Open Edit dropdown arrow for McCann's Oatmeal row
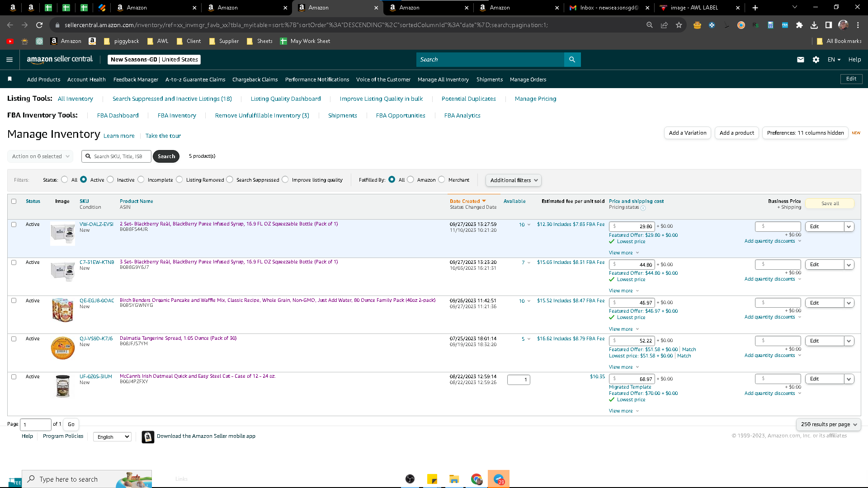 point(849,379)
